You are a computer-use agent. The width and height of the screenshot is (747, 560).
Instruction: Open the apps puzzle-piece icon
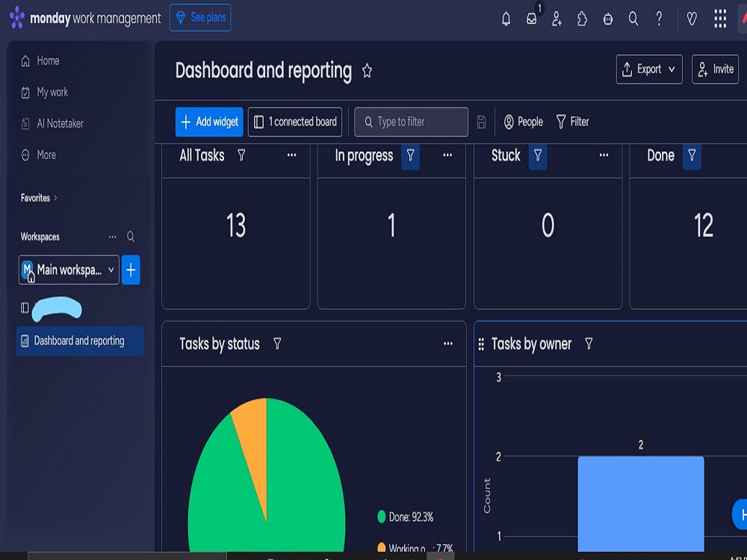tap(582, 19)
